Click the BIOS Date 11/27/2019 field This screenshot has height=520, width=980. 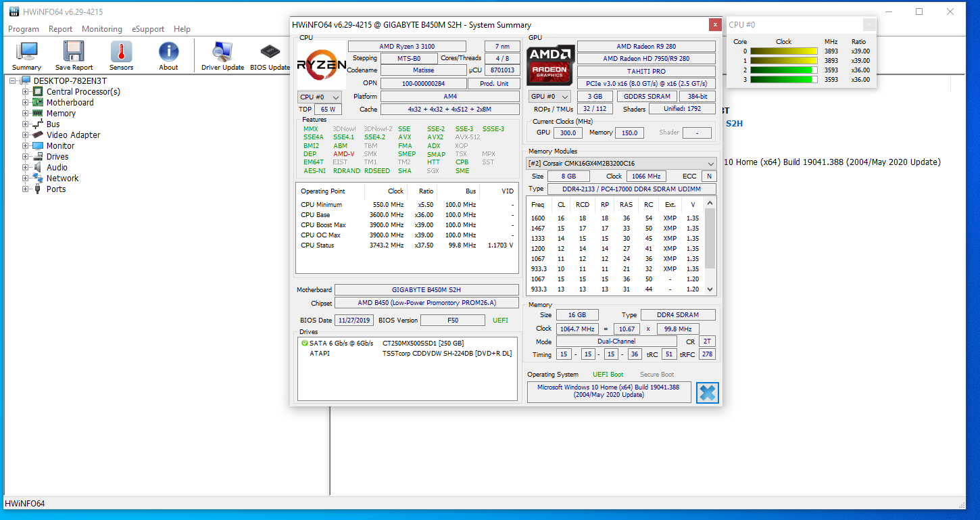(353, 321)
